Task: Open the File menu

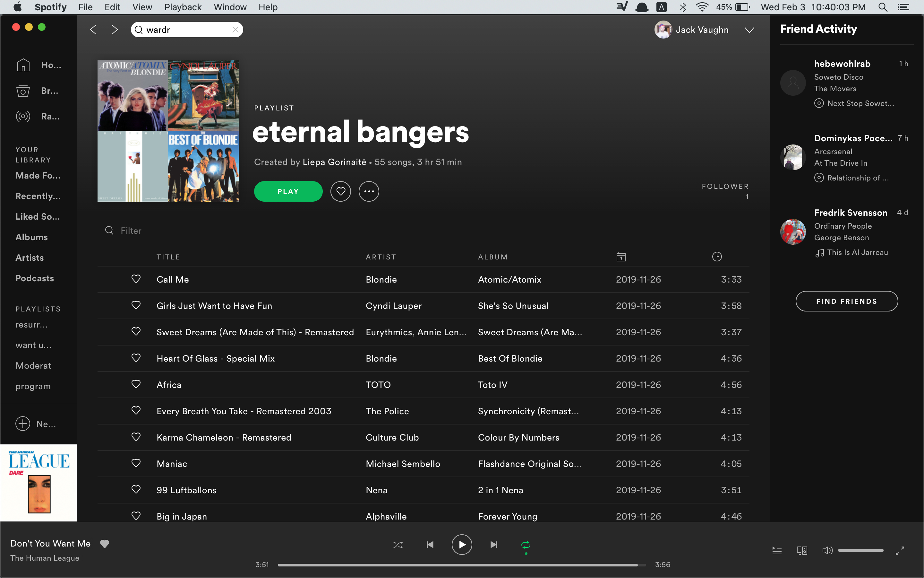Action: pyautogui.click(x=86, y=7)
